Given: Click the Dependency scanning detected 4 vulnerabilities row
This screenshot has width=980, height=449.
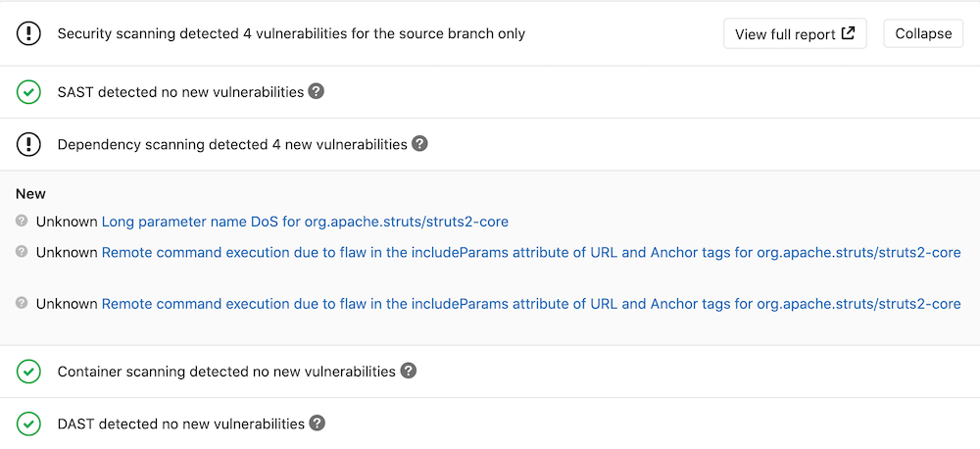Looking at the screenshot, I should [232, 144].
